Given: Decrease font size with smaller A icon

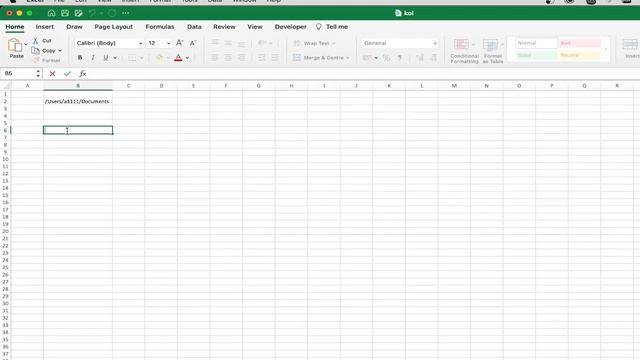Looking at the screenshot, I should pos(193,43).
